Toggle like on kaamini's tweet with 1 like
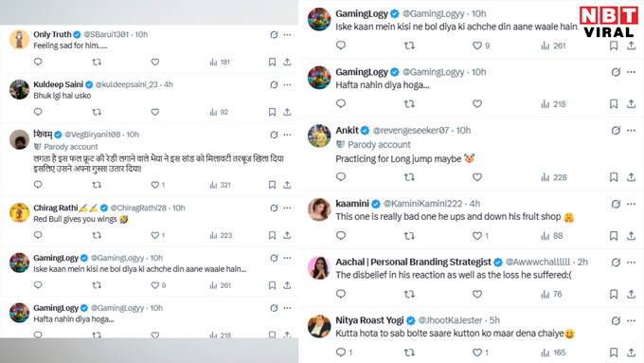The height and width of the screenshot is (363, 644). 480,236
